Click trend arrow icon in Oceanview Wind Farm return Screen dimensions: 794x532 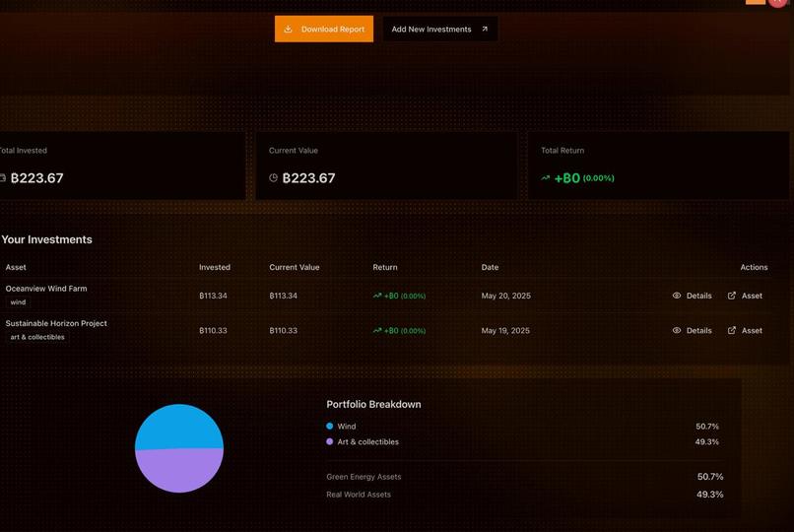pyautogui.click(x=377, y=296)
